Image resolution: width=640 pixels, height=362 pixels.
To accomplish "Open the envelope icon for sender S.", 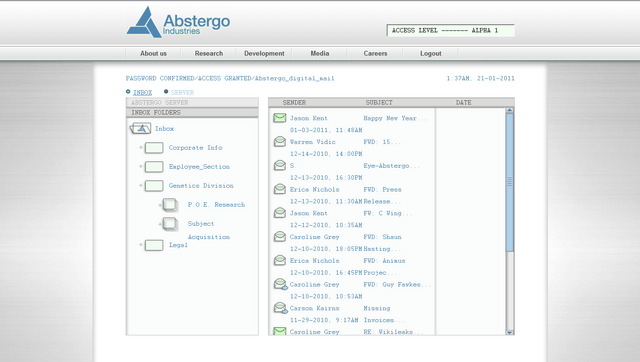I will [x=280, y=165].
